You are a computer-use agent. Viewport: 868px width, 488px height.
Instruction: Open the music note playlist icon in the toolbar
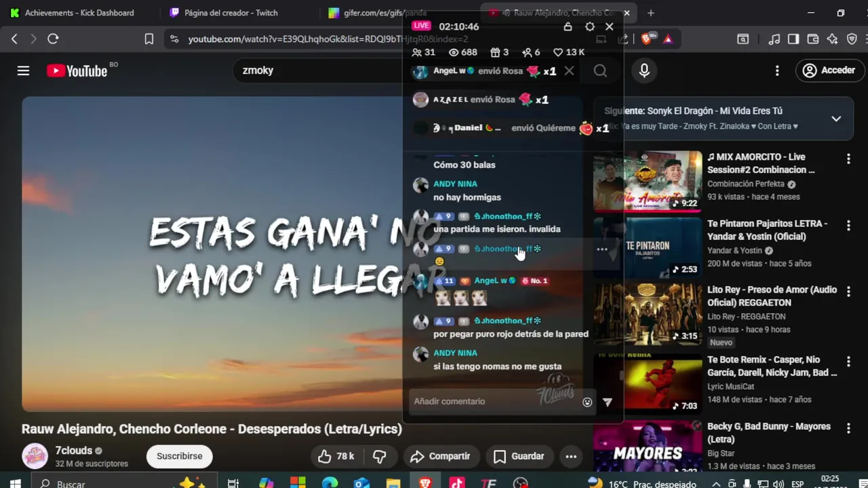coord(774,39)
